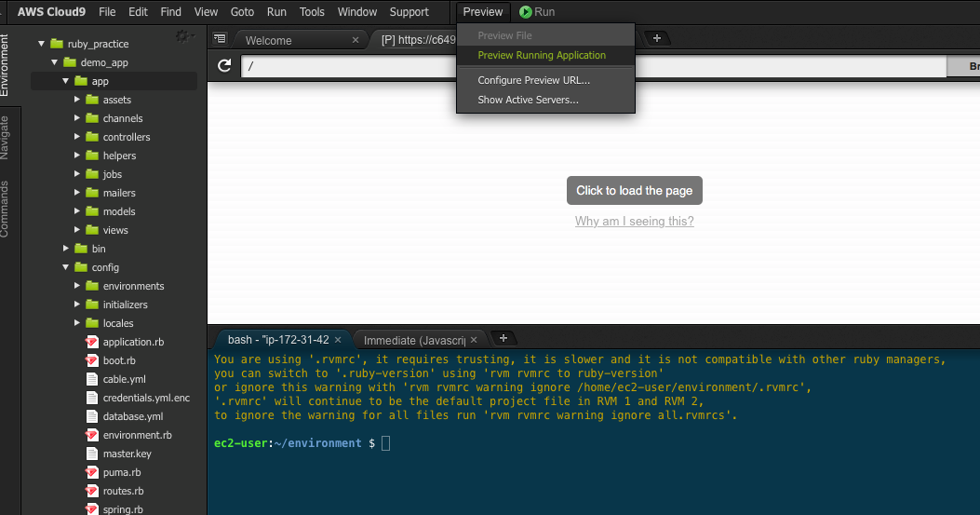Click the tab list icon beside Welcome tab
980x515 pixels.
(220, 39)
